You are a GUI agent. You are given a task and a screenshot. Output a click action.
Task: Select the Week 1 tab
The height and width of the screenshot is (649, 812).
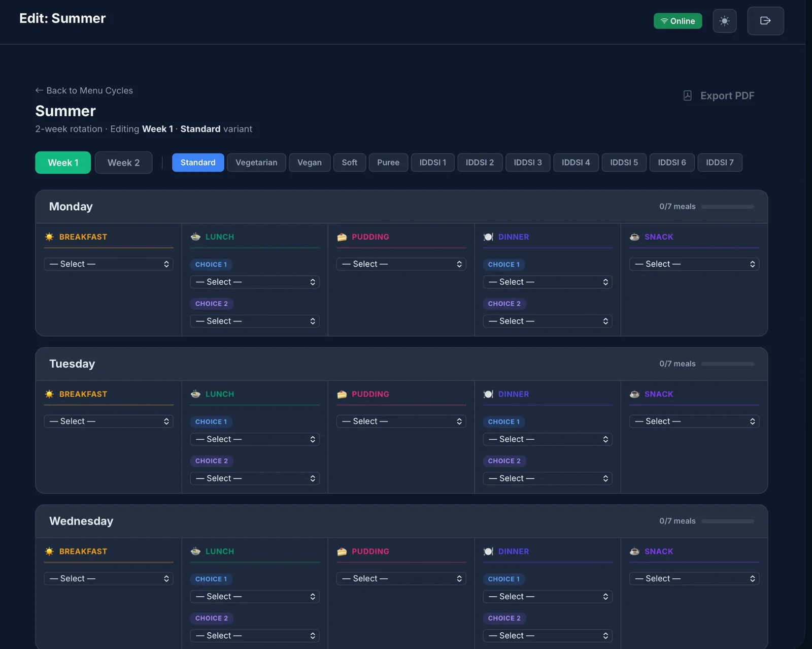coord(63,163)
